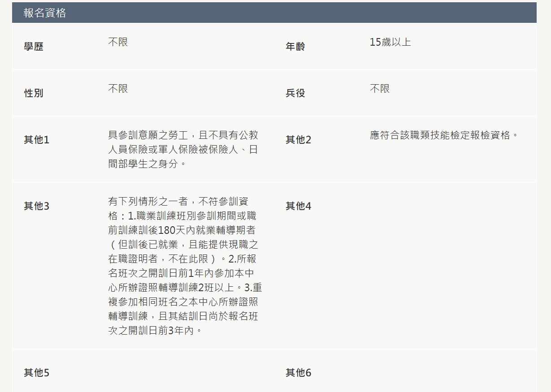Click the 不限 value beside 學歷
Screen dimensions: 551x392
[118, 42]
